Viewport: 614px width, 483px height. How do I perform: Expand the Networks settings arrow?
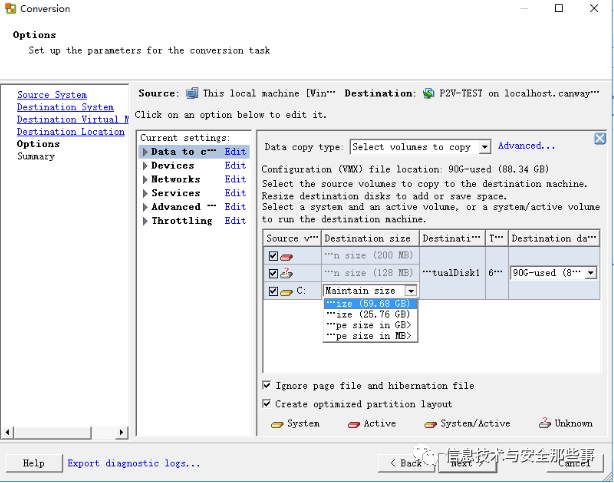click(145, 179)
